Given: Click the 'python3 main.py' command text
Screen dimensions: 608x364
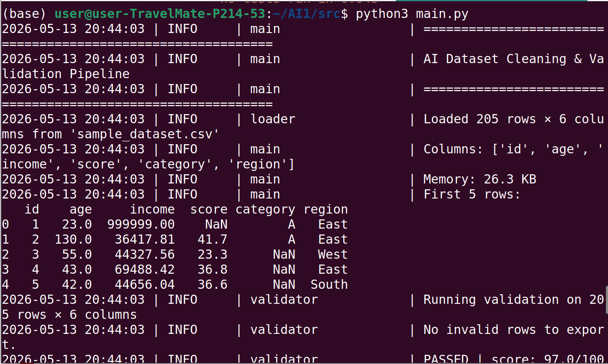Looking at the screenshot, I should (412, 14).
